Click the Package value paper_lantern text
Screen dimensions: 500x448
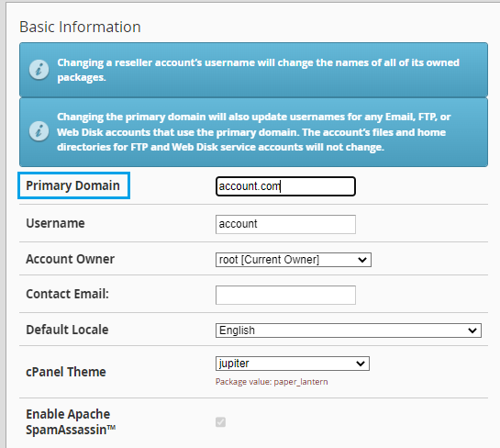click(x=272, y=382)
